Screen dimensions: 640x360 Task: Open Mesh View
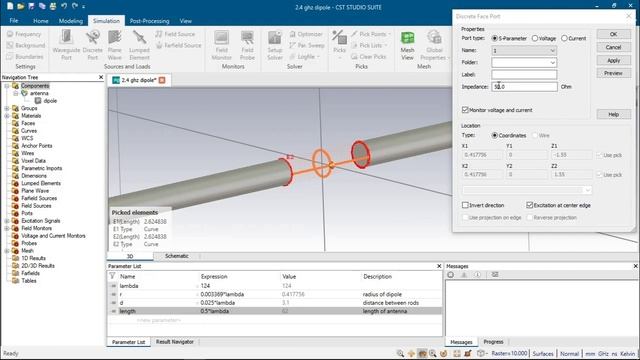point(407,45)
